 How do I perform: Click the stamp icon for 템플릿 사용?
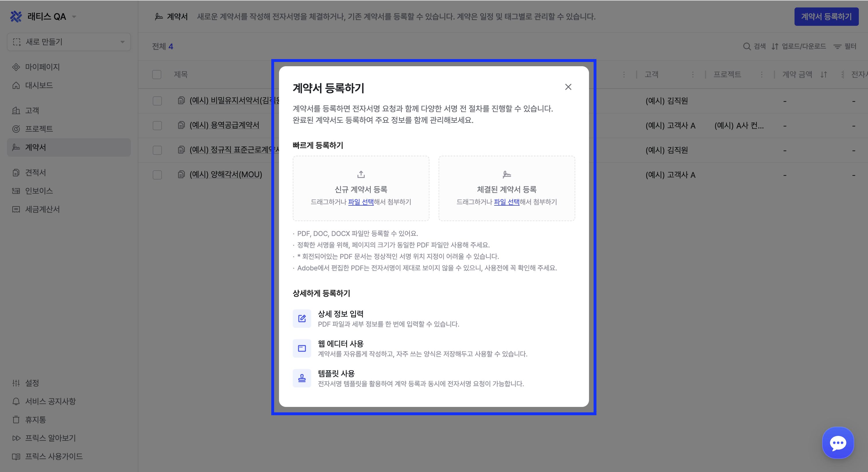click(x=302, y=378)
